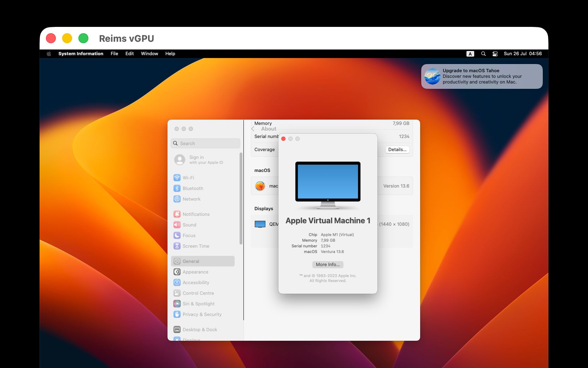Viewport: 588px width, 368px height.
Task: Open the Help menu
Action: (x=170, y=54)
